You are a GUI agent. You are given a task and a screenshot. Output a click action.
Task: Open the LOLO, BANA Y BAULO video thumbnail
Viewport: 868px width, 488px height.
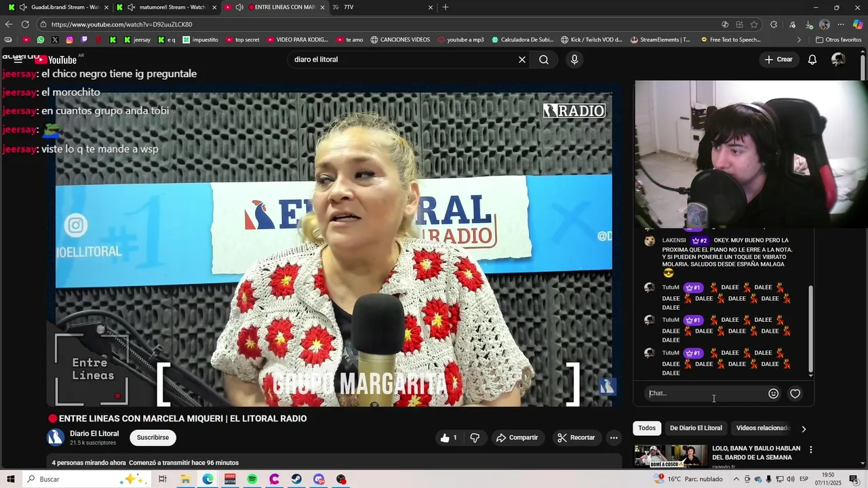click(x=671, y=456)
